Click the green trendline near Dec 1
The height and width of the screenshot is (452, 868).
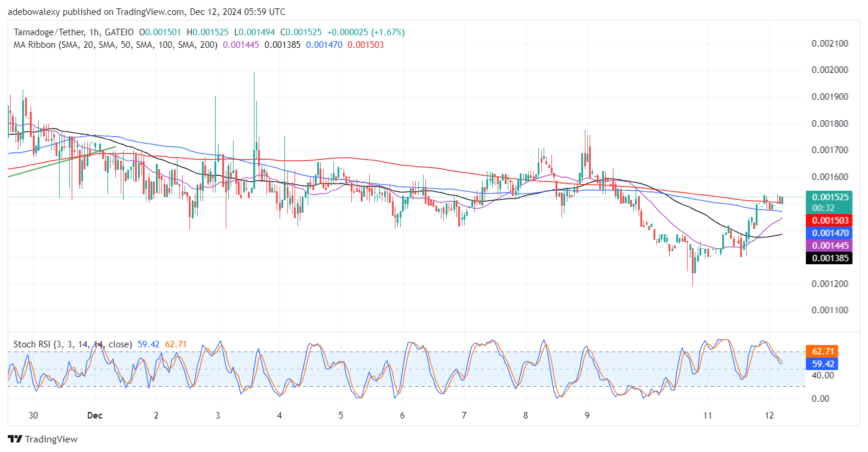click(62, 161)
